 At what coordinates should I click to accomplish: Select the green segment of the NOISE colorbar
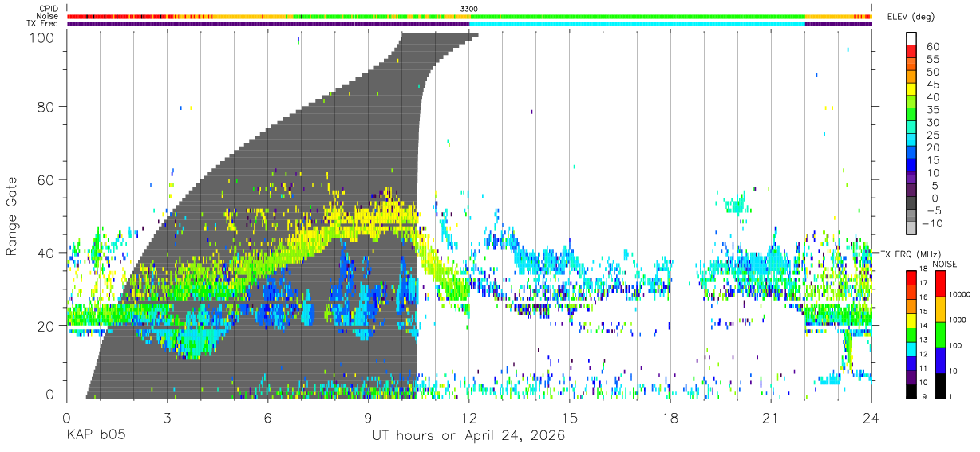pyautogui.click(x=940, y=335)
